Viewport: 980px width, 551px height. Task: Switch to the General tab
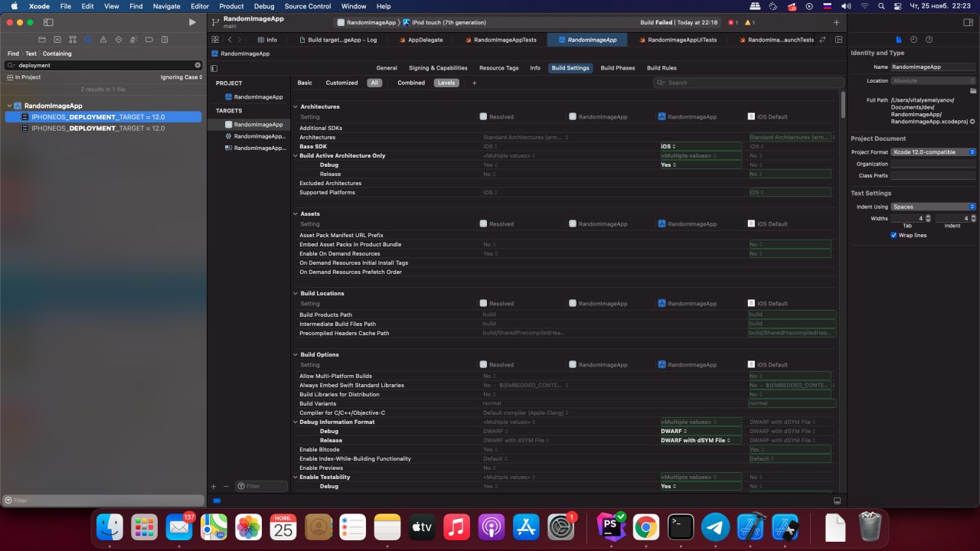coord(387,68)
